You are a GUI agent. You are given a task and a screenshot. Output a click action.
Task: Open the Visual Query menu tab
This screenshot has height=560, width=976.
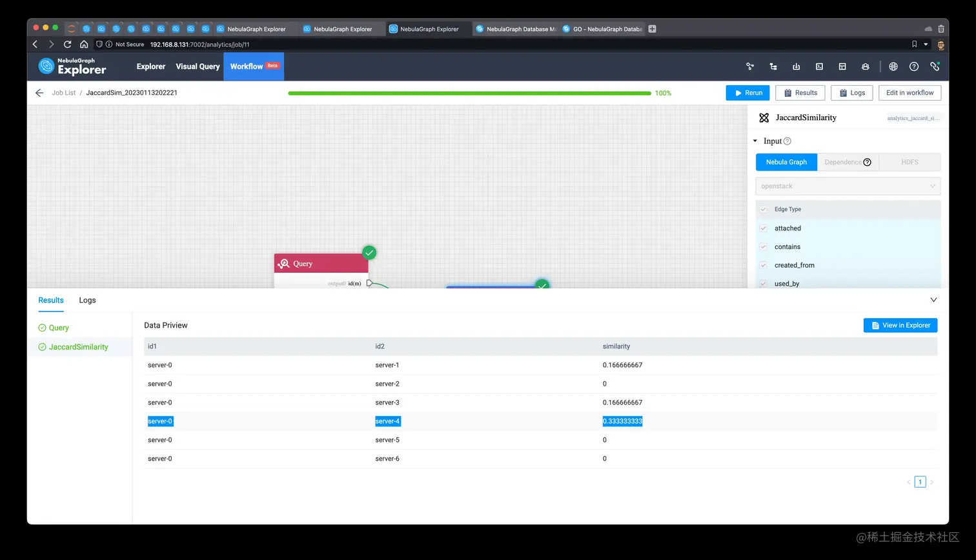198,66
